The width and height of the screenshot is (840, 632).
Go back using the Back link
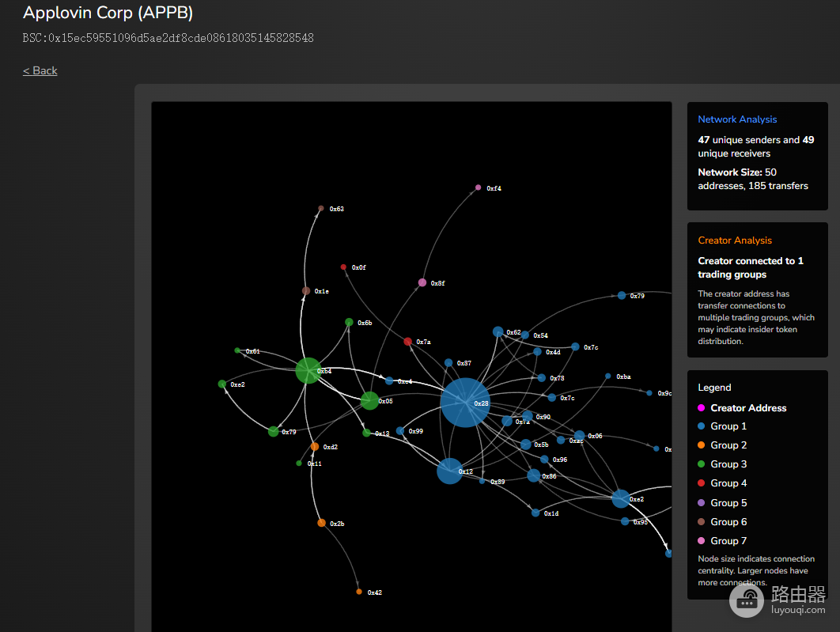40,70
